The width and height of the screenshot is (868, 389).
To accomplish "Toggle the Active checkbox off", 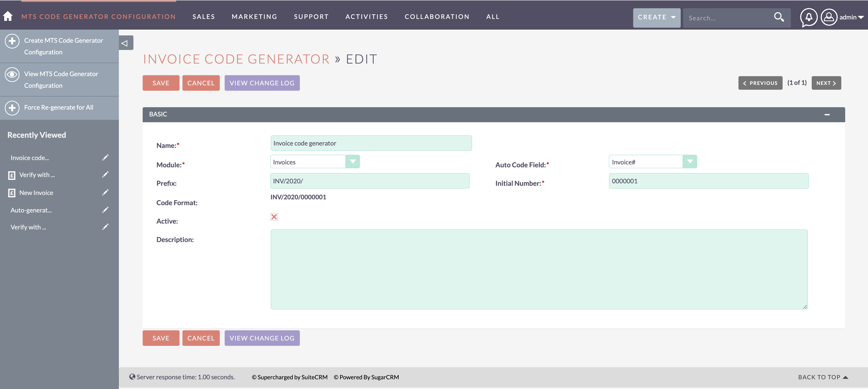I will tap(274, 216).
